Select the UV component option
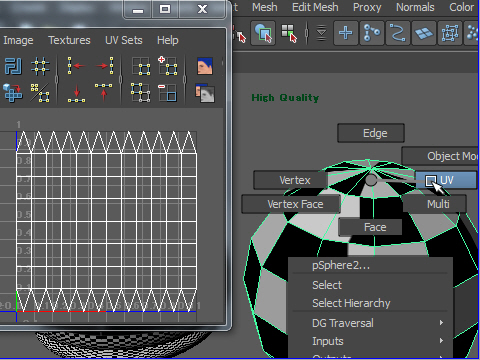The image size is (480, 360). [x=446, y=180]
